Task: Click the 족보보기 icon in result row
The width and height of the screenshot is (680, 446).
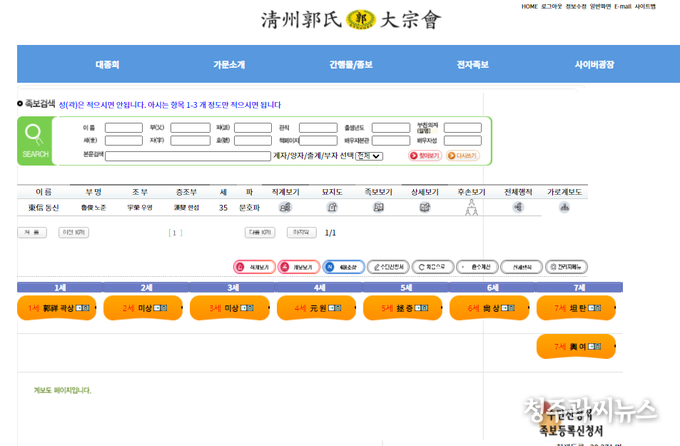Action: coord(378,207)
